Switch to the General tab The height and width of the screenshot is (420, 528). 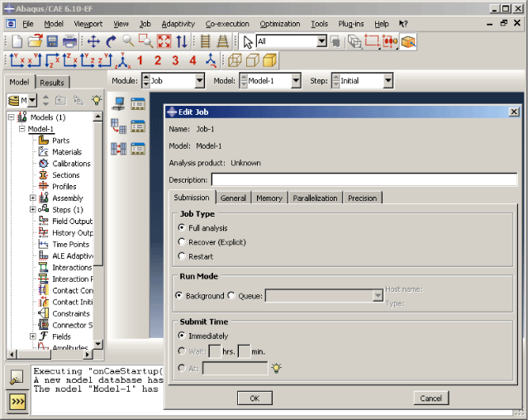click(x=233, y=198)
